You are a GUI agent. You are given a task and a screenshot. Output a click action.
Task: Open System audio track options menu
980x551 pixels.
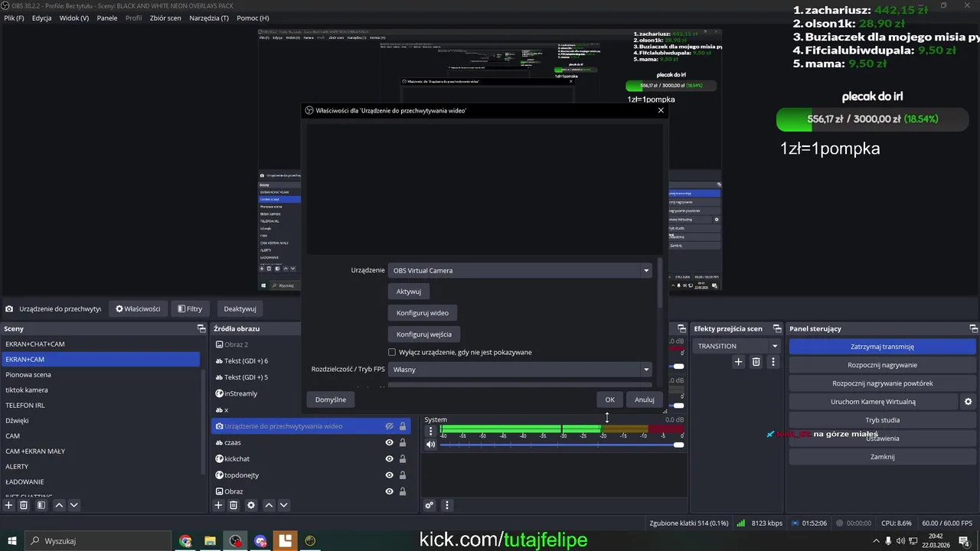(430, 431)
